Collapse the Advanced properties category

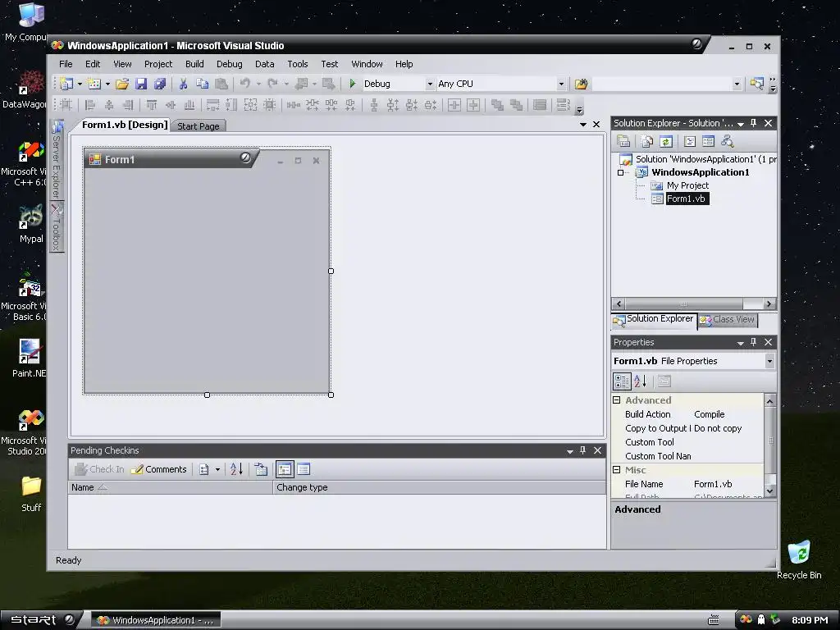[617, 400]
